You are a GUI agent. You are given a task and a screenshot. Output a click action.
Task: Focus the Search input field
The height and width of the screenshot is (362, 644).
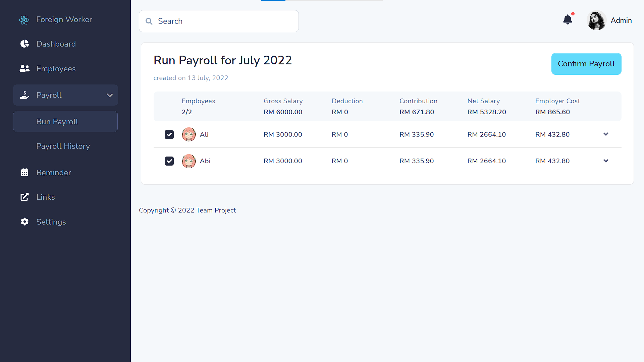point(225,21)
